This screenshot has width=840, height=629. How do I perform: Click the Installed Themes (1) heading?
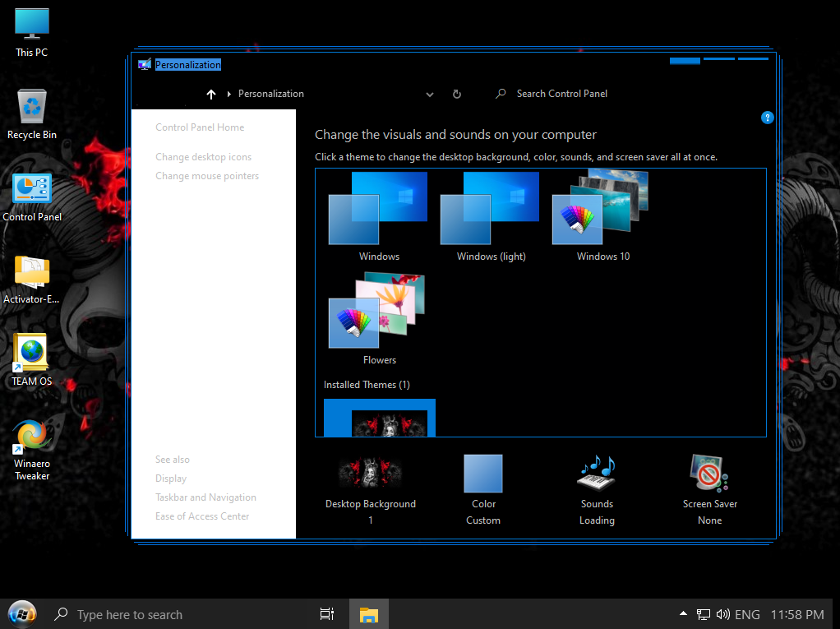point(367,385)
